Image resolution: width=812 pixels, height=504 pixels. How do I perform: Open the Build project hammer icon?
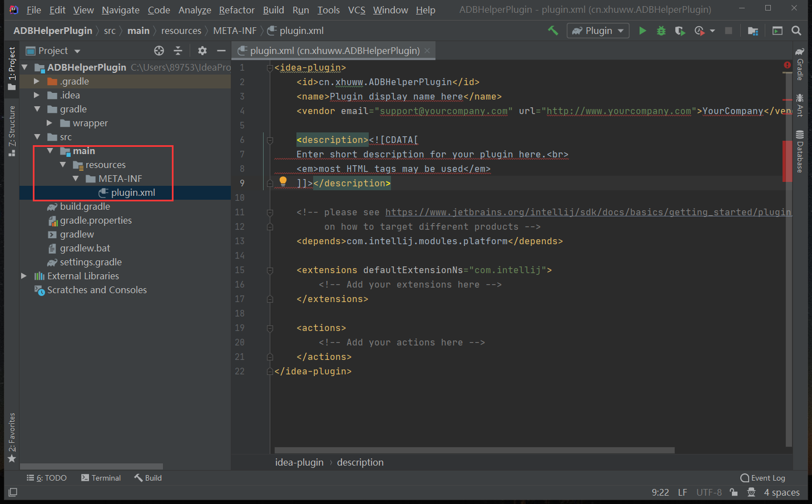553,30
